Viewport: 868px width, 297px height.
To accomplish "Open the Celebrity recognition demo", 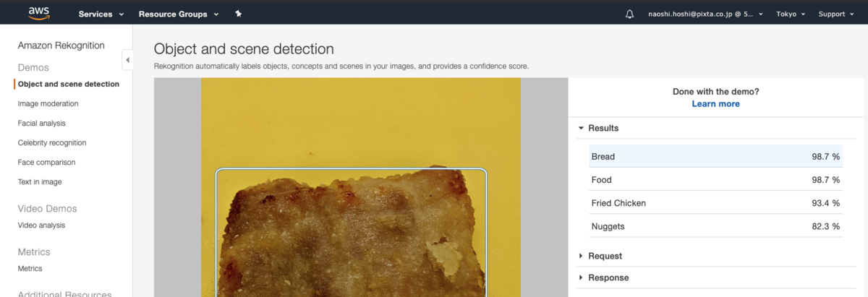I will pyautogui.click(x=52, y=142).
